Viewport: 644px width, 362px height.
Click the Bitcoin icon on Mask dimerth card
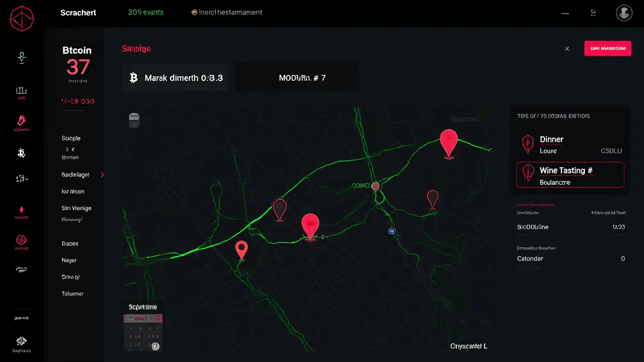(x=133, y=77)
